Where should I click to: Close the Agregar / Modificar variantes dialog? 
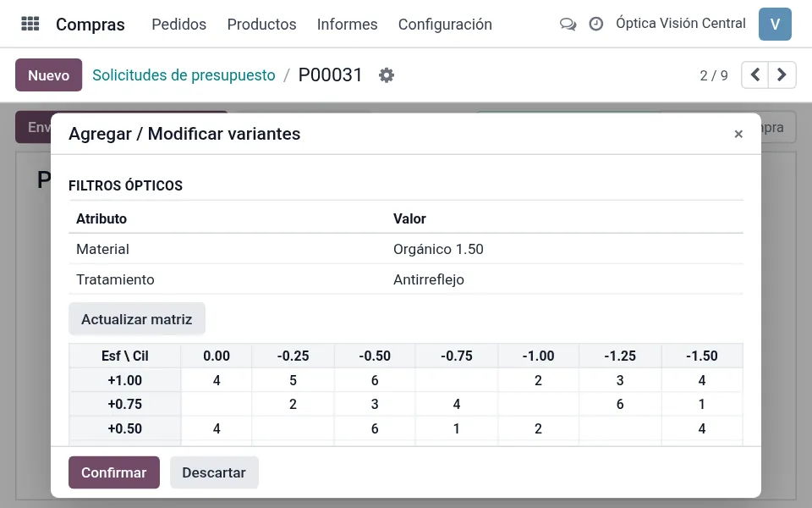click(x=738, y=135)
